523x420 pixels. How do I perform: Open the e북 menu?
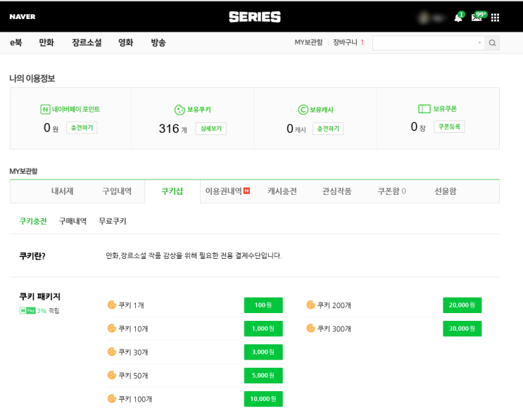(x=15, y=42)
